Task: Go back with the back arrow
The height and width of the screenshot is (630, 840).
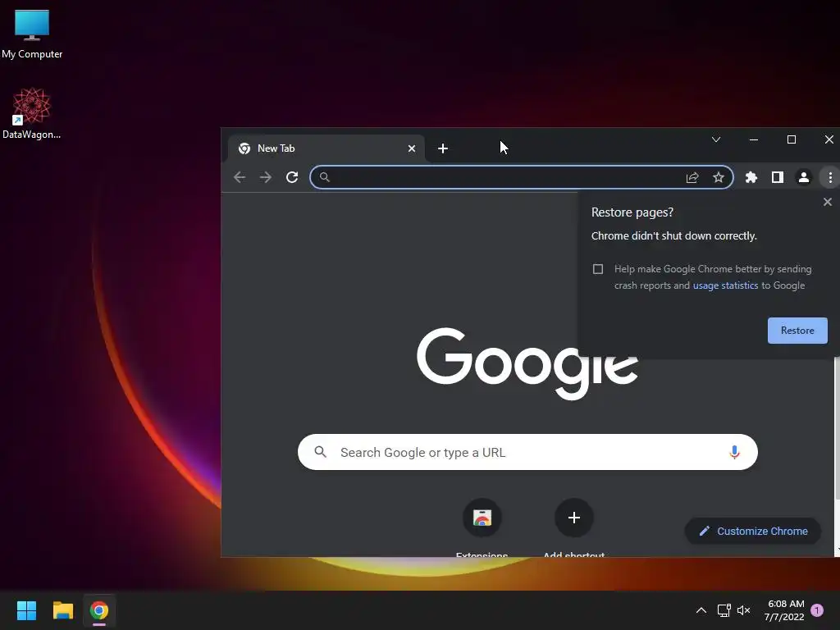Action: [240, 177]
